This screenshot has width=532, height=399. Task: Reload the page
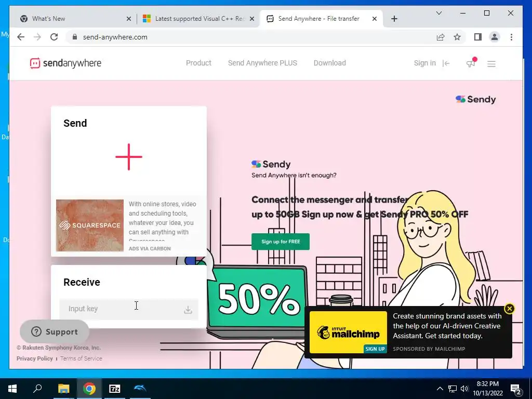(x=54, y=37)
